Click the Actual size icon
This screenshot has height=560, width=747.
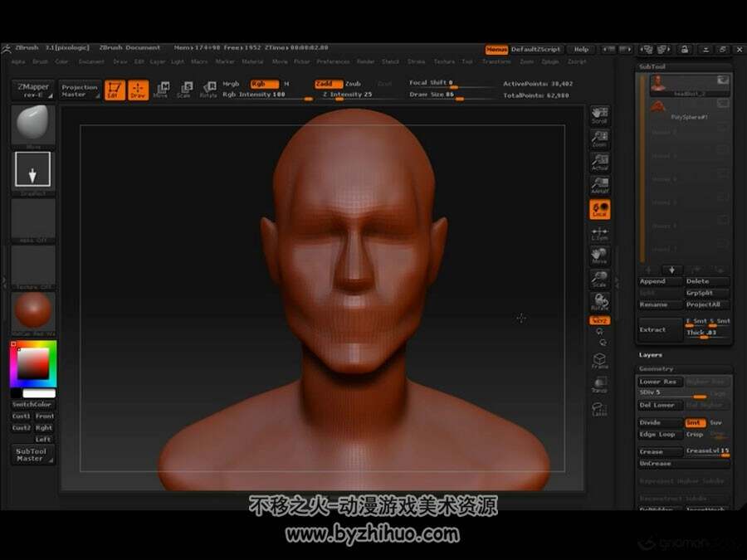tap(599, 162)
